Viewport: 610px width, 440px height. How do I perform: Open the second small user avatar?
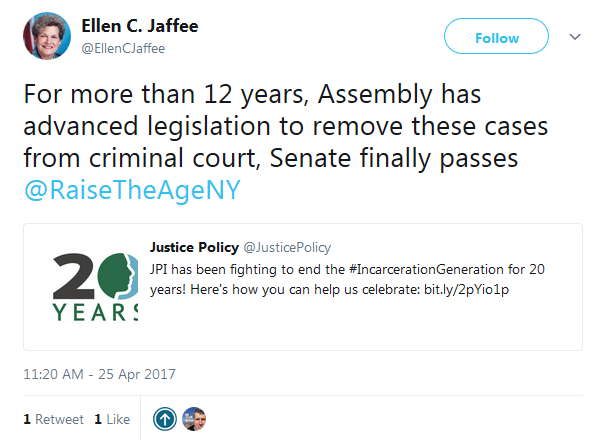pyautogui.click(x=194, y=419)
